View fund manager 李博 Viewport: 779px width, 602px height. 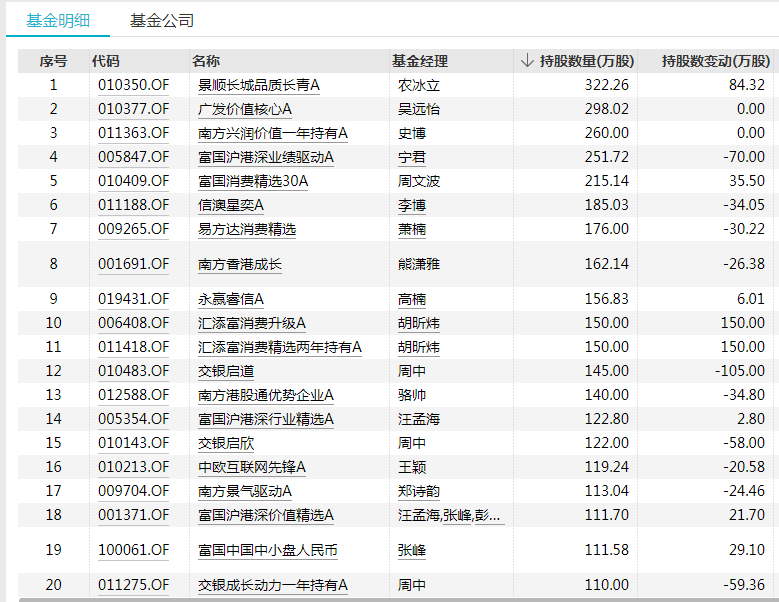coord(411,205)
